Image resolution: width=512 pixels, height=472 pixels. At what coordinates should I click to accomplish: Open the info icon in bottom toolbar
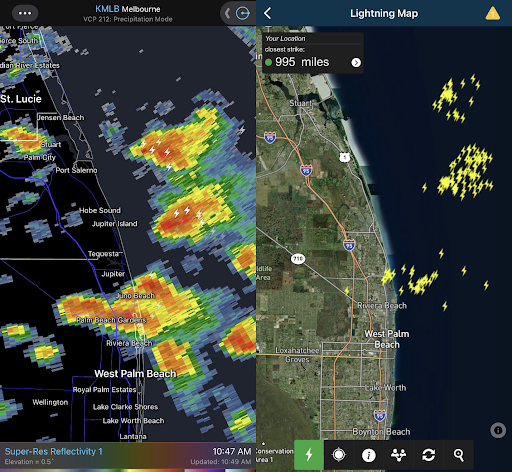369,455
